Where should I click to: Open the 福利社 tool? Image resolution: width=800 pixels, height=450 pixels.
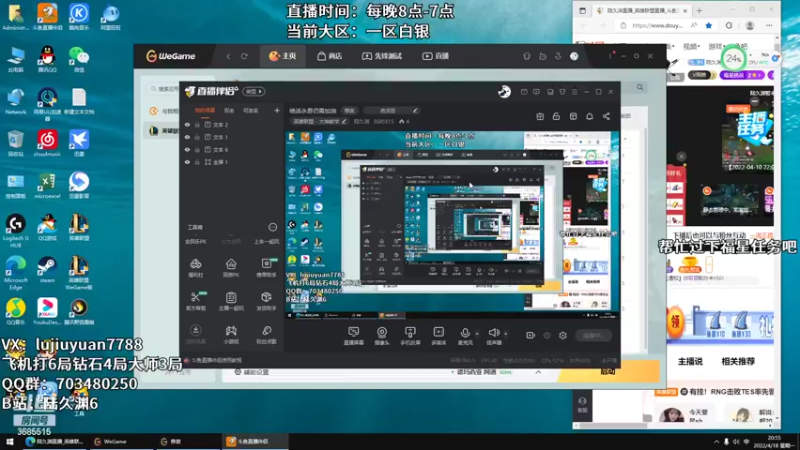pos(195,267)
